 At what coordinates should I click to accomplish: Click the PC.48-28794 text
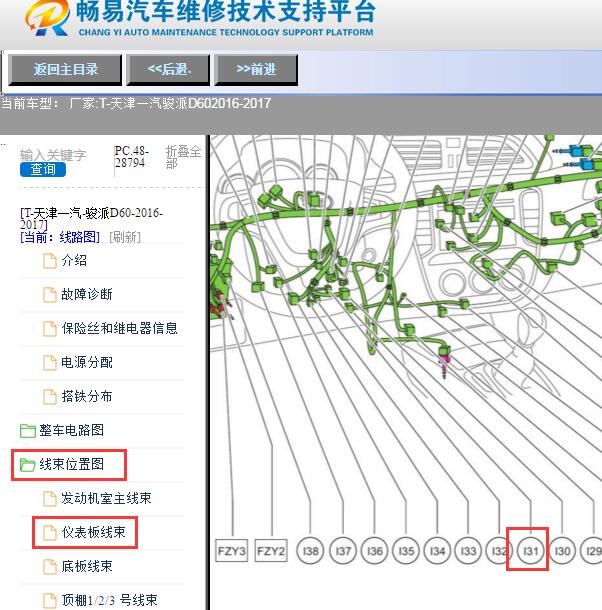[132, 156]
